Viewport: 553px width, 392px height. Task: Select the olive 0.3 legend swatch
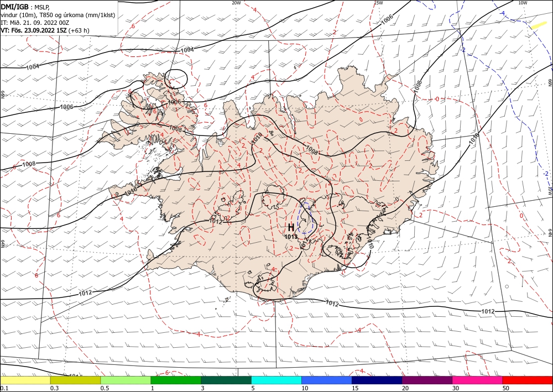pyautogui.click(x=75, y=380)
